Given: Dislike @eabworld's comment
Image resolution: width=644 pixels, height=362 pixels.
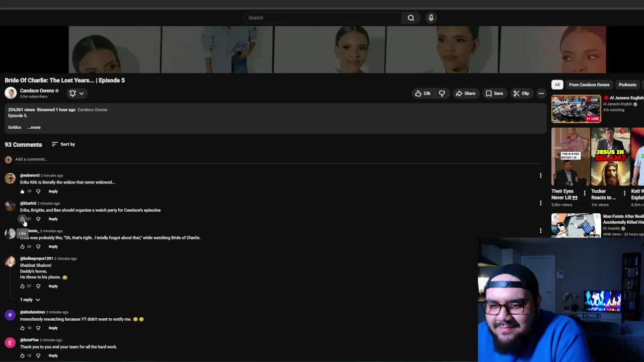Looking at the screenshot, I should tap(38, 192).
